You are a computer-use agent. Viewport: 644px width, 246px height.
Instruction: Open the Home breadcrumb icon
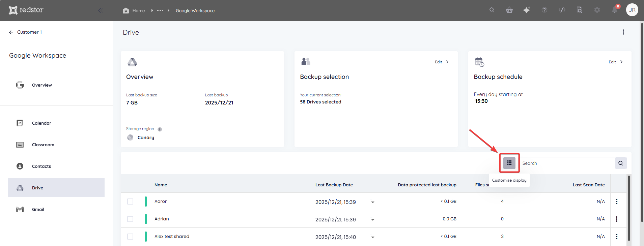click(126, 10)
